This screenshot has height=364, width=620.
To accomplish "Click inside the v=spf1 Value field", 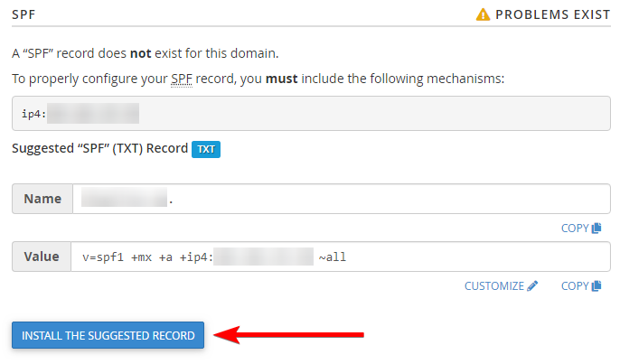I will 341,257.
